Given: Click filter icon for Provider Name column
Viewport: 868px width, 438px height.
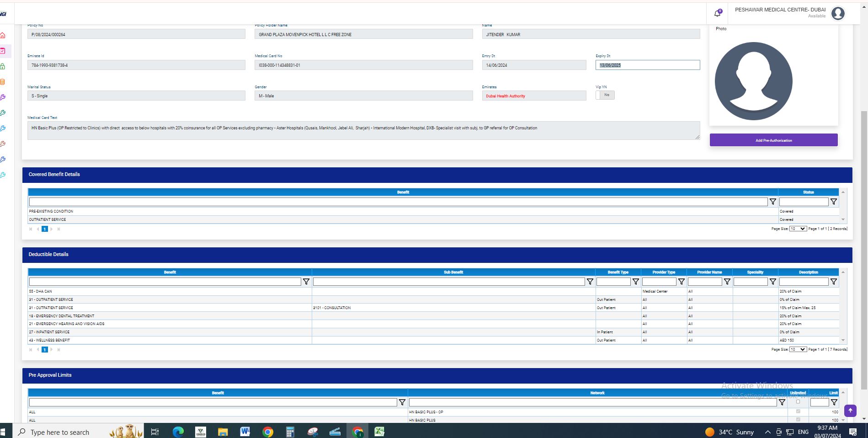Looking at the screenshot, I should (727, 282).
